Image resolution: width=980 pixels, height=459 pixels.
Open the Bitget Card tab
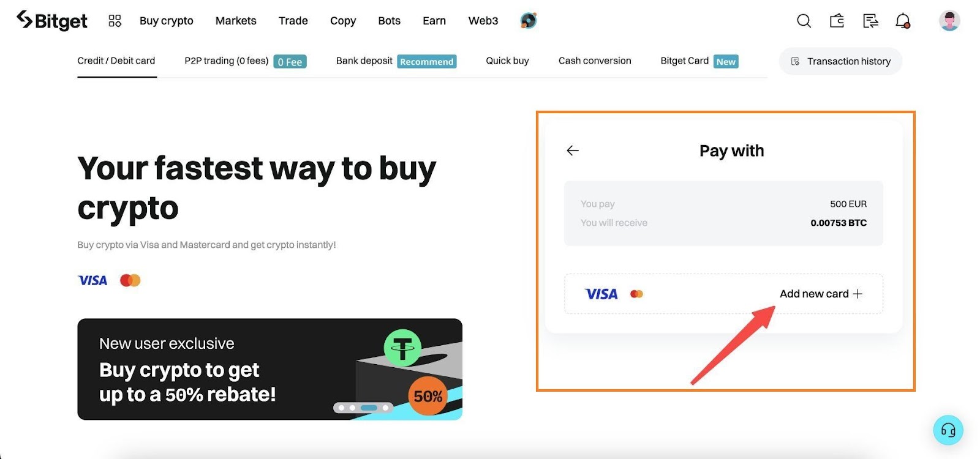699,61
